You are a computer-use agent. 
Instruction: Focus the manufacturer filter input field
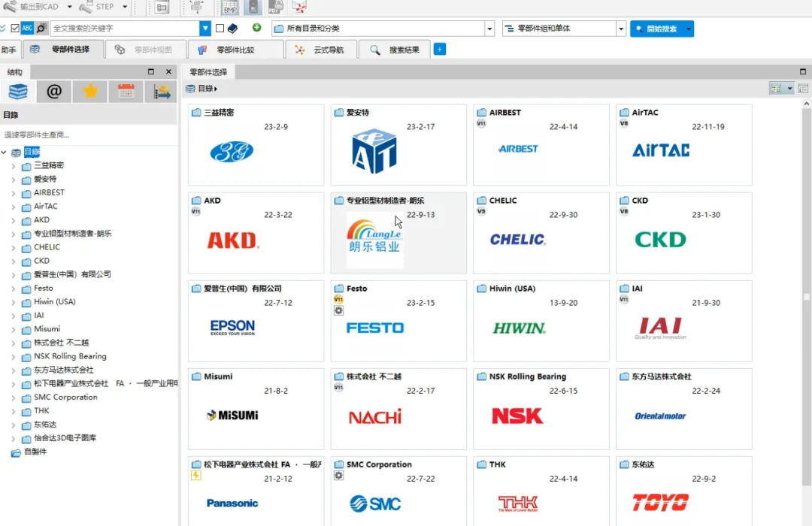89,135
